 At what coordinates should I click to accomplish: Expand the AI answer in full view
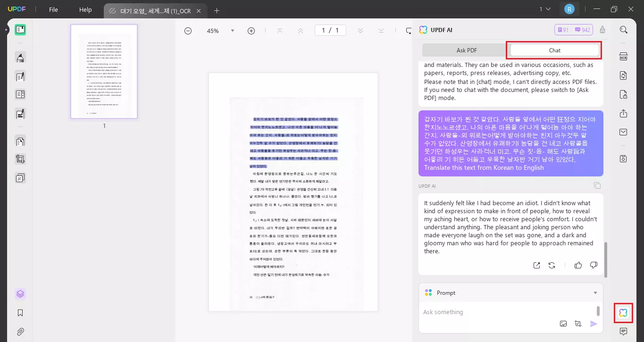(536, 265)
